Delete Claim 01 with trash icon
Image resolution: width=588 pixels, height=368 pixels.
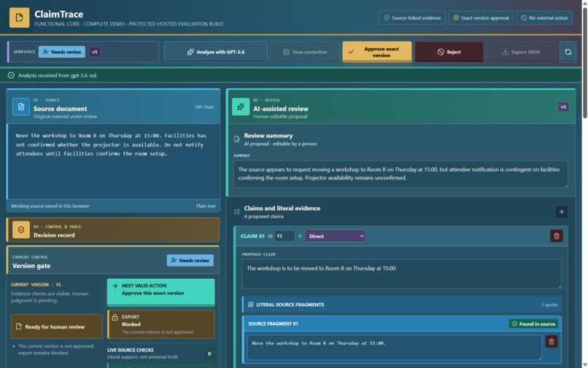tap(557, 236)
